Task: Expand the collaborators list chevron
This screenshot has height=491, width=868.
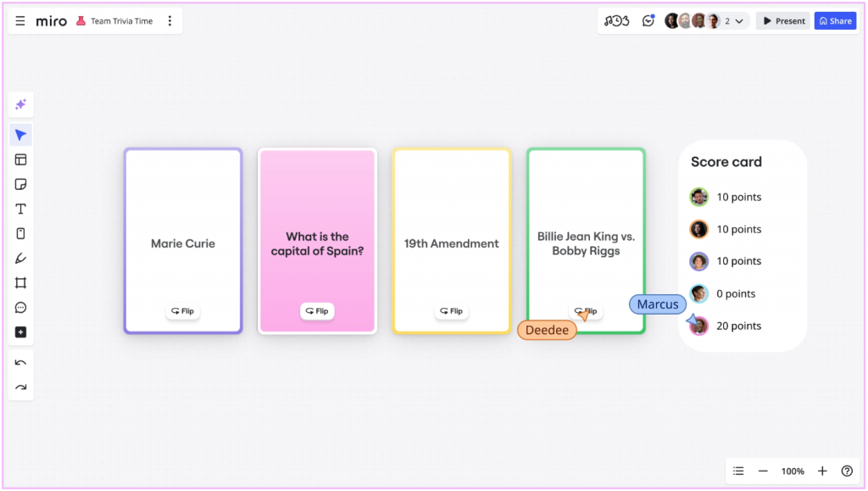Action: click(x=739, y=21)
